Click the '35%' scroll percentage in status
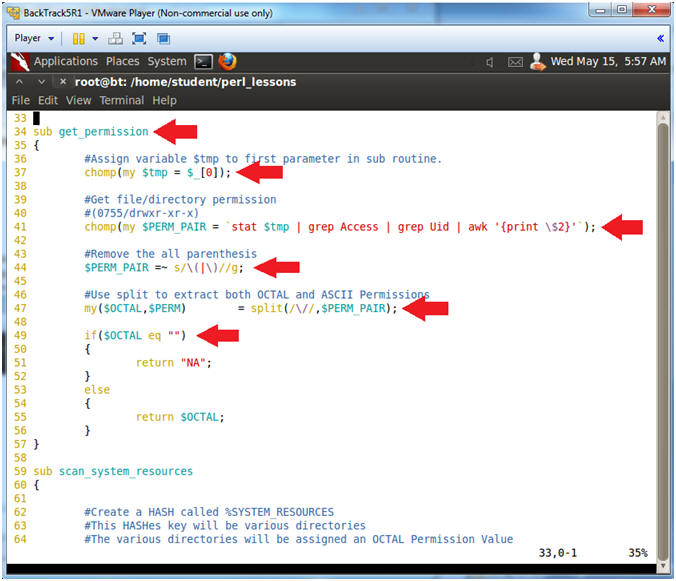 point(638,553)
